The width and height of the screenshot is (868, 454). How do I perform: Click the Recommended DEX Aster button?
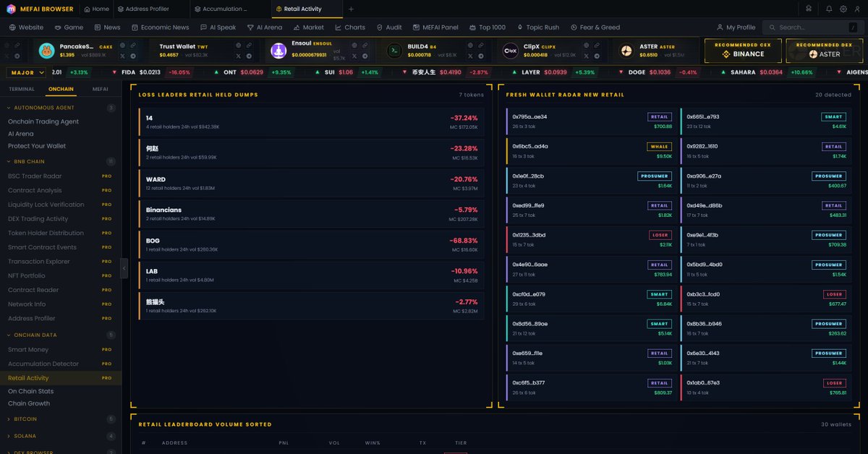[x=824, y=51]
